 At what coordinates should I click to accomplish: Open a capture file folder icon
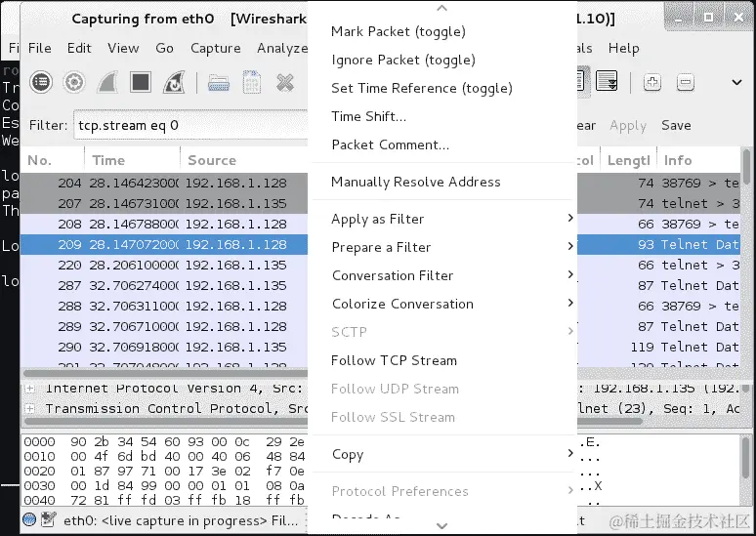coord(219,83)
